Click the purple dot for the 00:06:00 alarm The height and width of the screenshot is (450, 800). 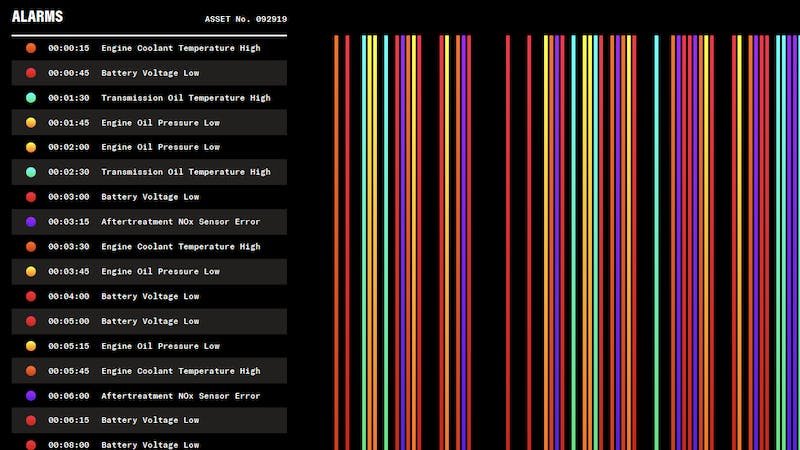point(31,396)
